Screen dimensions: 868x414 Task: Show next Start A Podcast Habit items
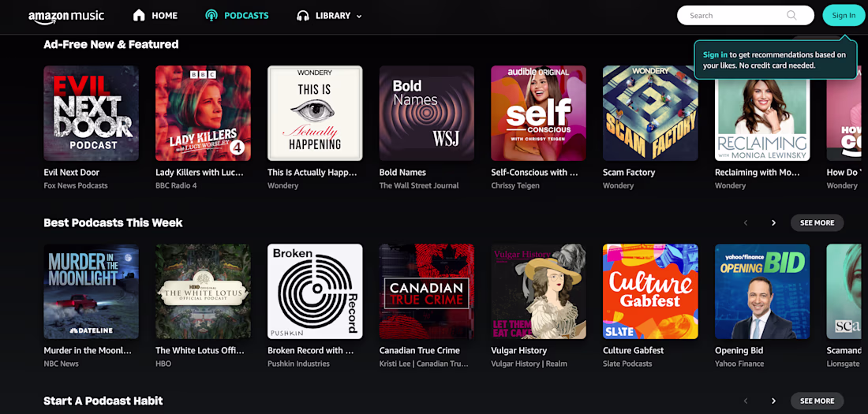[773, 401]
